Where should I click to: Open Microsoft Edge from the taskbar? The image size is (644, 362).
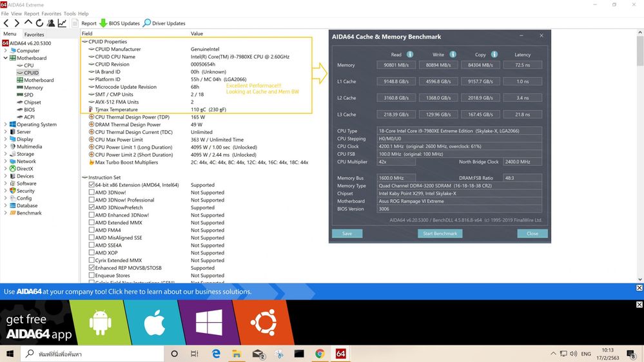[215, 354]
